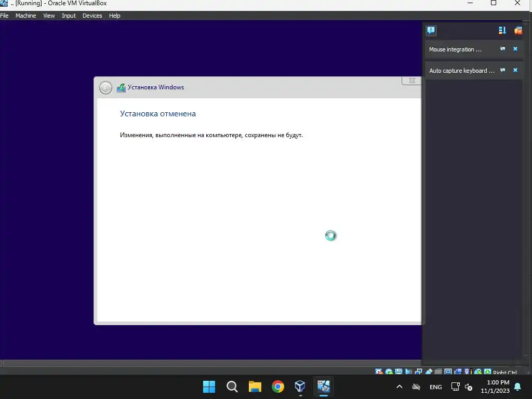Image resolution: width=532 pixels, height=399 pixels.
Task: Click the hard disk activity status icon
Action: pos(379,371)
